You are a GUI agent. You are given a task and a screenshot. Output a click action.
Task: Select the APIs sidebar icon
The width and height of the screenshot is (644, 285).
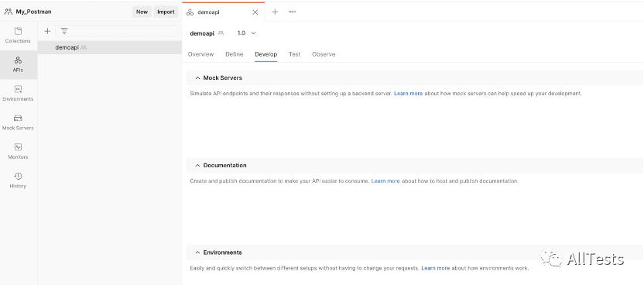18,64
